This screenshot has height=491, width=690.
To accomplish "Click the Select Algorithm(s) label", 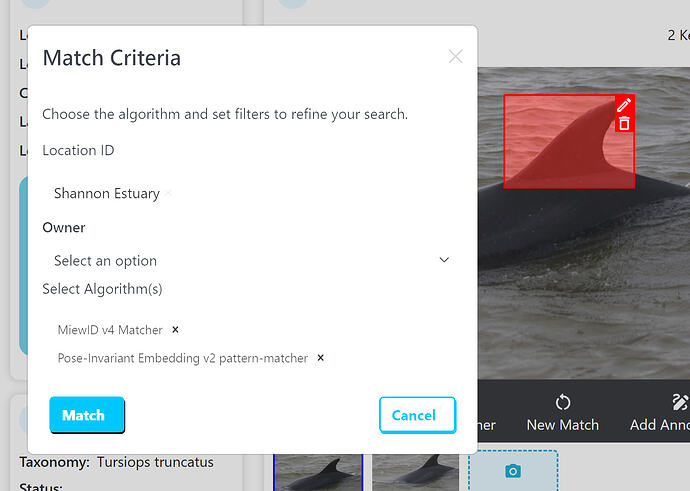I will click(102, 289).
